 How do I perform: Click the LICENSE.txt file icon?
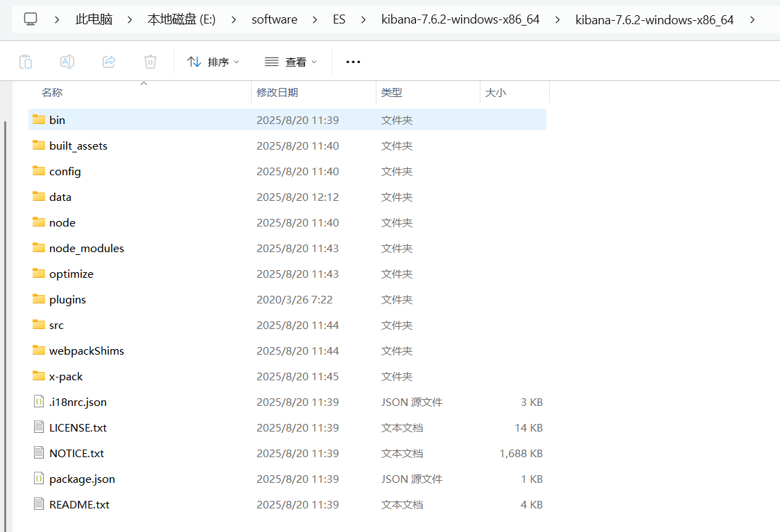click(39, 427)
